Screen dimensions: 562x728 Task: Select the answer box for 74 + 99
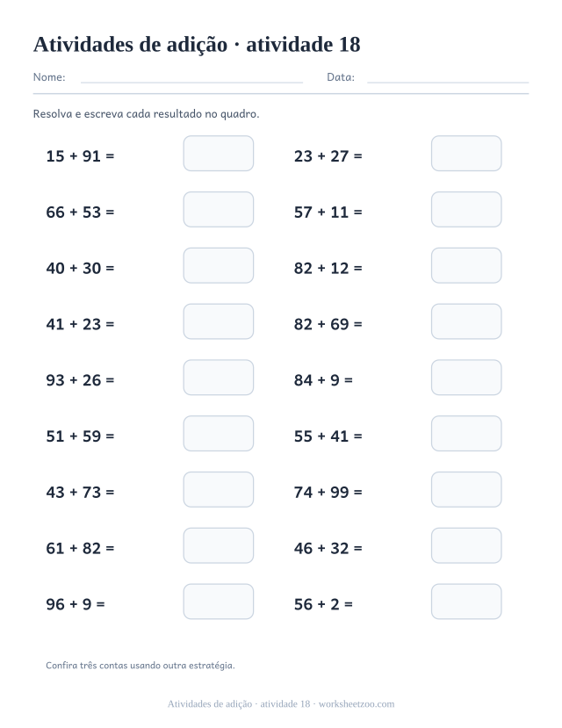466,489
